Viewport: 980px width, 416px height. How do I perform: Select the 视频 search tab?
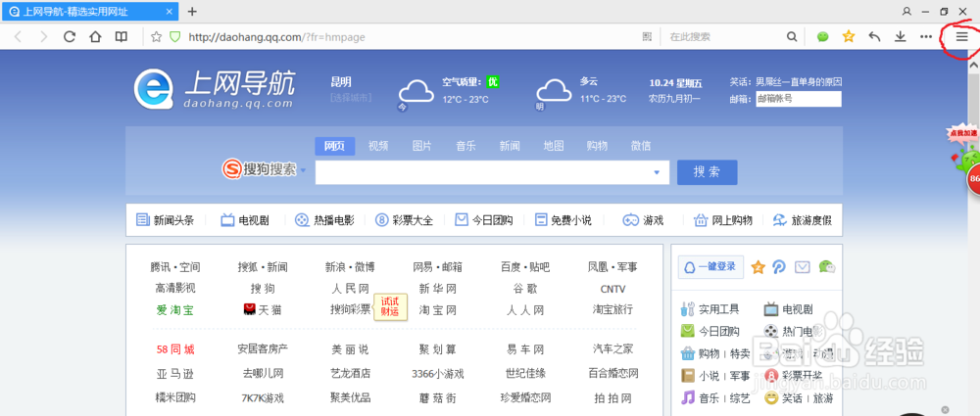pyautogui.click(x=378, y=146)
